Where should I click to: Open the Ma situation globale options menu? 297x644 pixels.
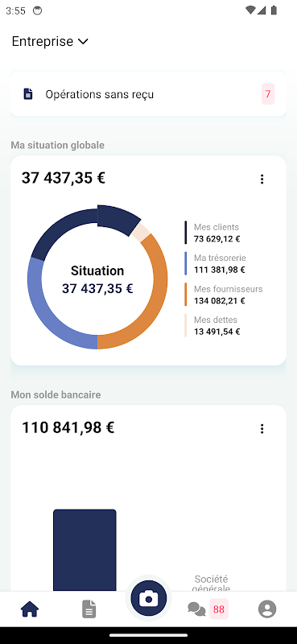pyautogui.click(x=262, y=179)
